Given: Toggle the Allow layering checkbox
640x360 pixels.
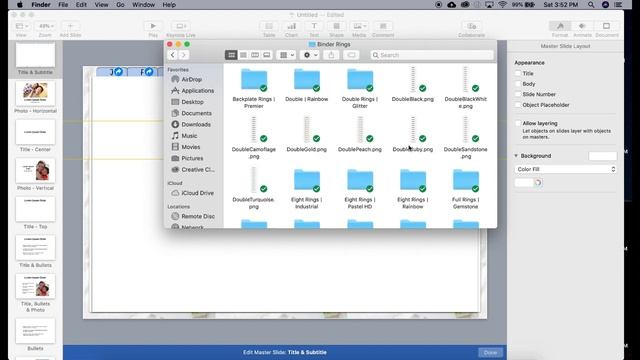Looking at the screenshot, I should pos(518,123).
